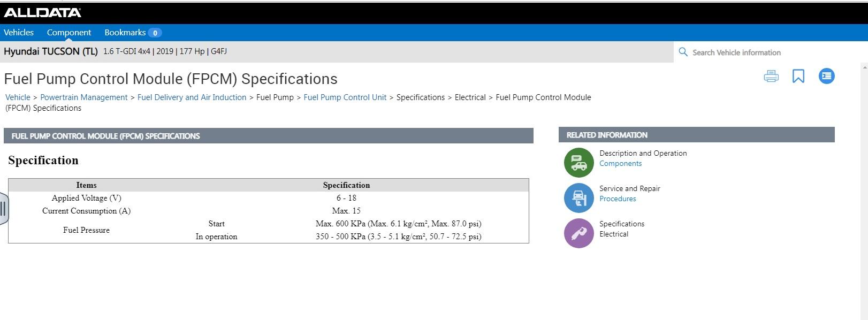Viewport: 868px width, 320px height.
Task: Open the blue list panel icon
Action: (826, 77)
